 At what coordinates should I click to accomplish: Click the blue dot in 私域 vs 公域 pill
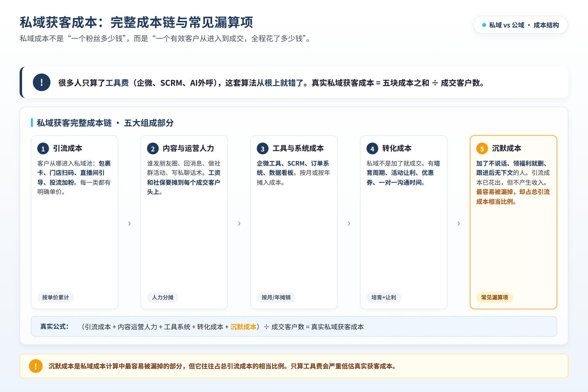click(484, 25)
